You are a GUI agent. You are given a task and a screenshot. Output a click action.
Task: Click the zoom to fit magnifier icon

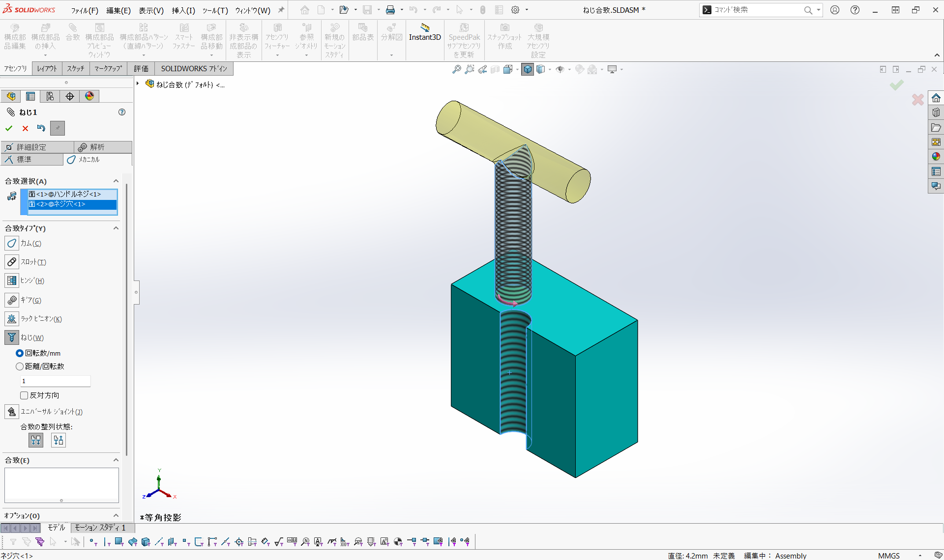[x=457, y=69]
